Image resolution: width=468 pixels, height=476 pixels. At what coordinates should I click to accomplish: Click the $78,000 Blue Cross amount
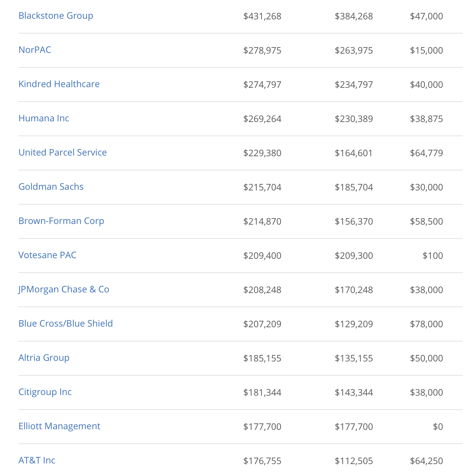coord(426,324)
